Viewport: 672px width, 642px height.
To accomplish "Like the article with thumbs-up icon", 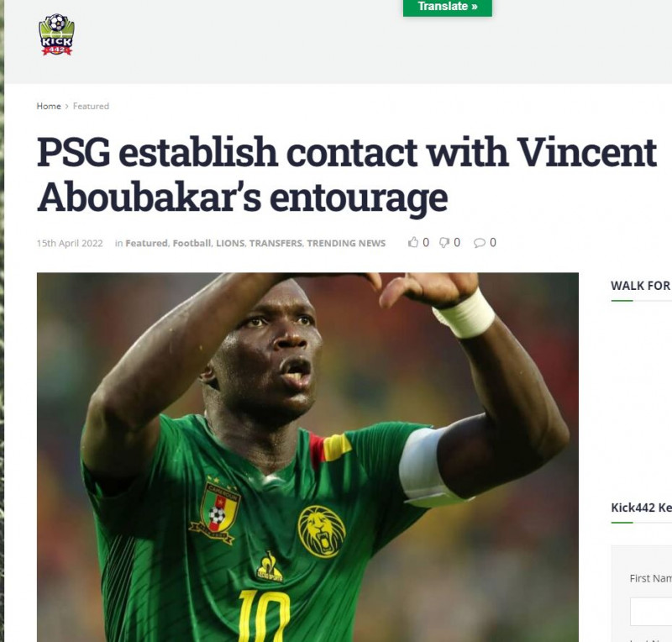I will coord(413,242).
